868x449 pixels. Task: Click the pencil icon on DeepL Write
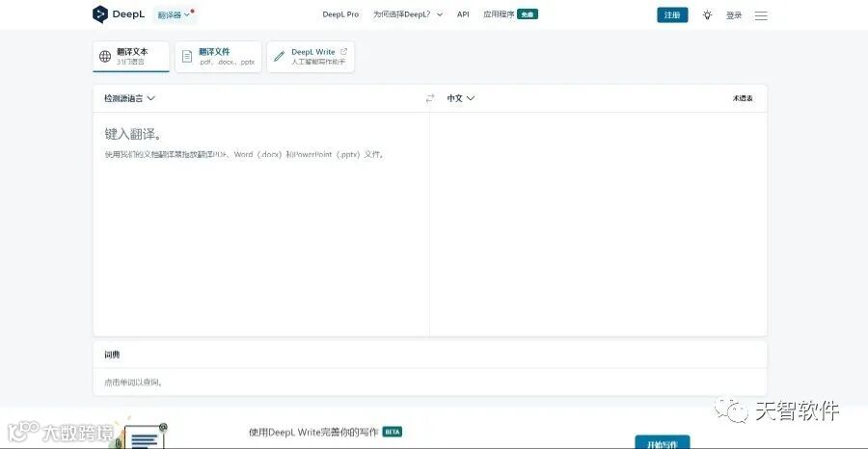(279, 57)
